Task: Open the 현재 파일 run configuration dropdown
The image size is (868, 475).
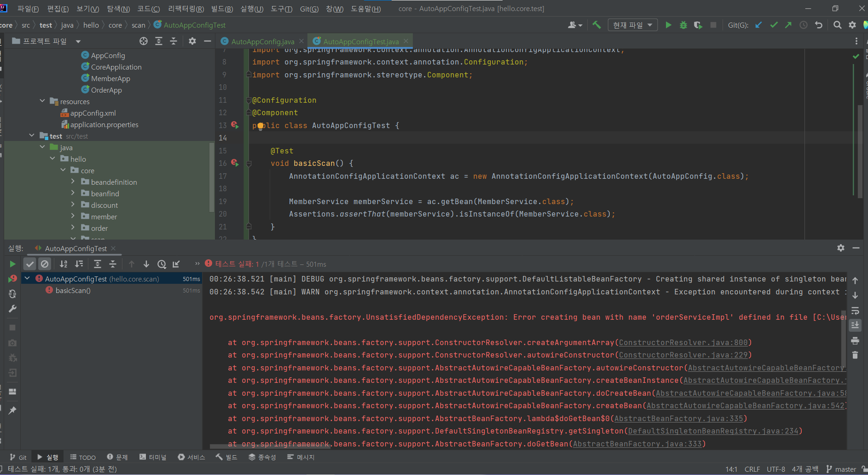Action: point(632,25)
